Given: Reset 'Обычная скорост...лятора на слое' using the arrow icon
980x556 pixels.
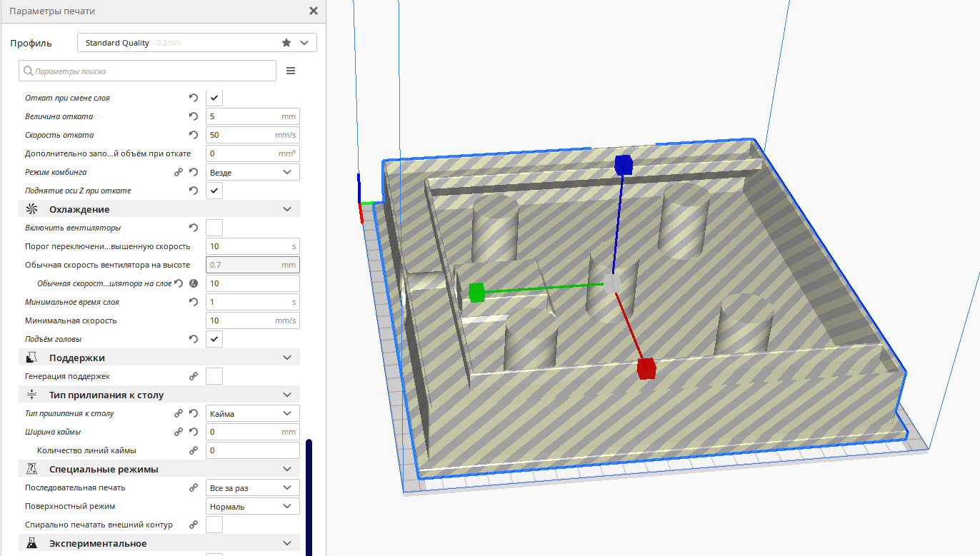Looking at the screenshot, I should tap(179, 283).
